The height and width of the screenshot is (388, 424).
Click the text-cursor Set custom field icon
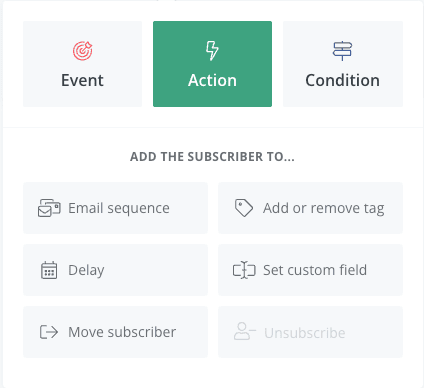pyautogui.click(x=244, y=270)
